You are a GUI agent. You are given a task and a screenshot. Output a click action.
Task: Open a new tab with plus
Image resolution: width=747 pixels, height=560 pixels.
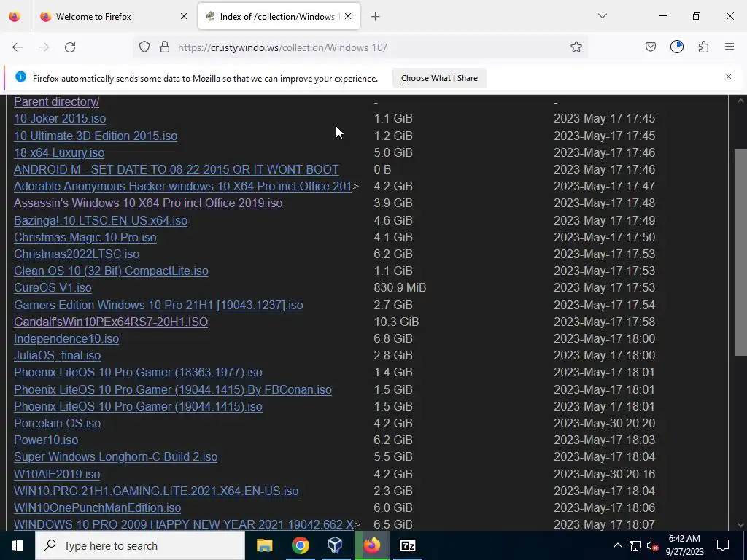(376, 17)
